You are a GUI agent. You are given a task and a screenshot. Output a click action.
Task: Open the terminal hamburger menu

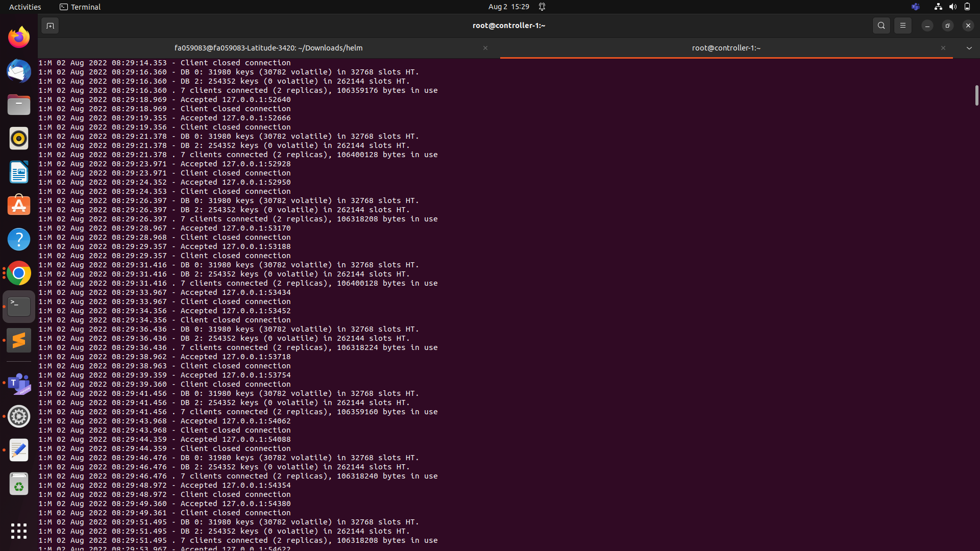point(902,25)
